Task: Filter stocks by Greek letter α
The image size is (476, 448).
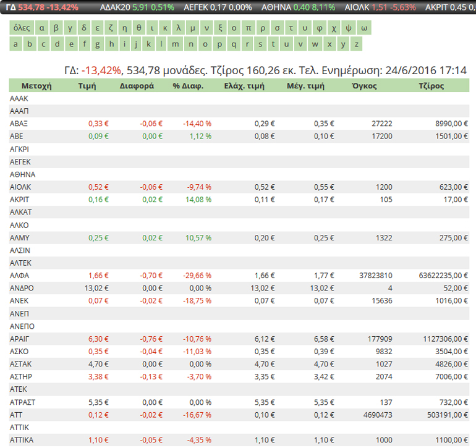Action: (x=41, y=28)
